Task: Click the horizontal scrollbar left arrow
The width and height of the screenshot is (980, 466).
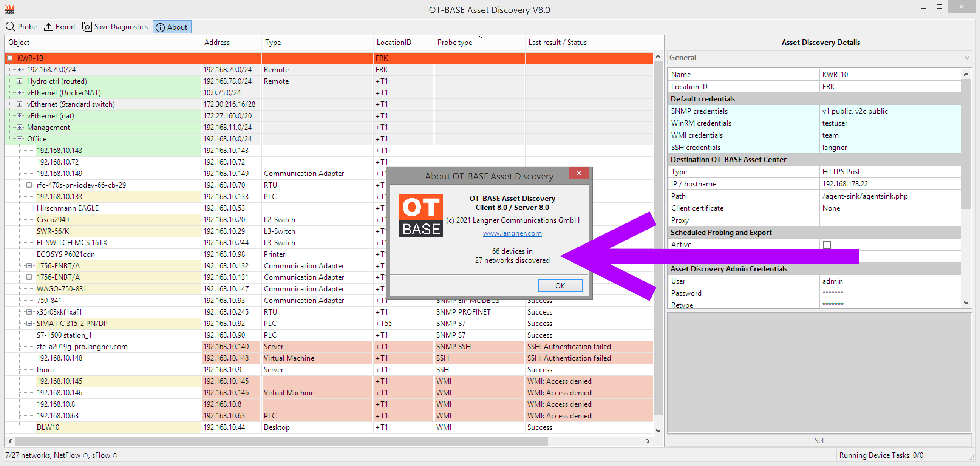Action: pyautogui.click(x=10, y=441)
